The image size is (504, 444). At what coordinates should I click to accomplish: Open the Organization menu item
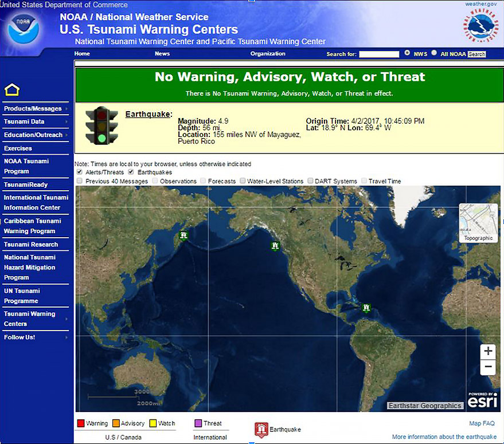(268, 54)
